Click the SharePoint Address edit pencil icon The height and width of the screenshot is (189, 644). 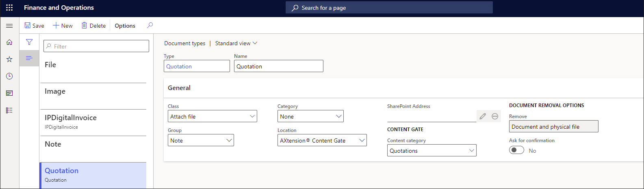pos(483,116)
